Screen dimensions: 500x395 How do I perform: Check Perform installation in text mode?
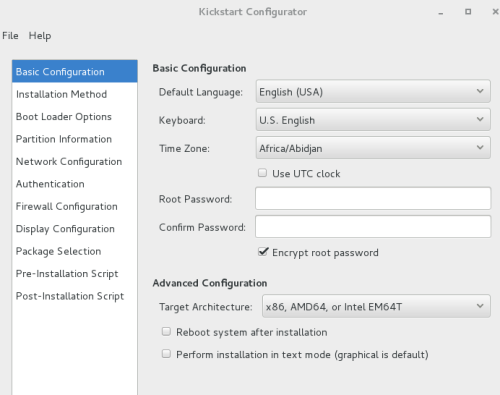pos(166,354)
